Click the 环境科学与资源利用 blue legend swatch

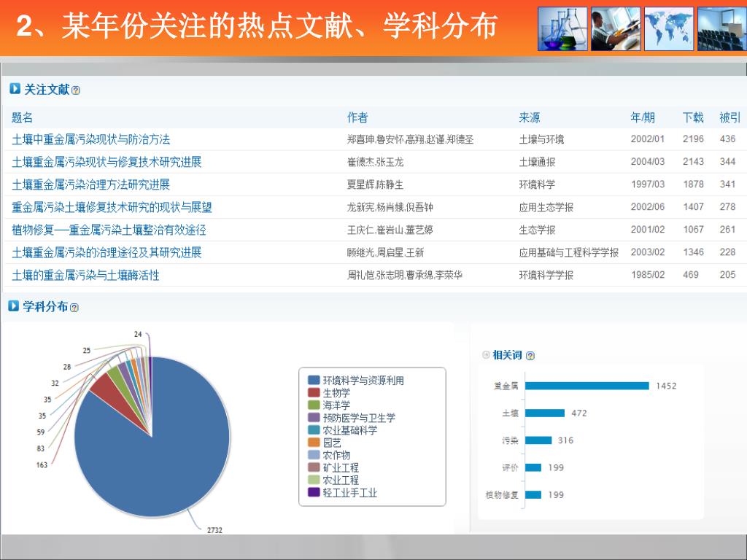click(314, 380)
